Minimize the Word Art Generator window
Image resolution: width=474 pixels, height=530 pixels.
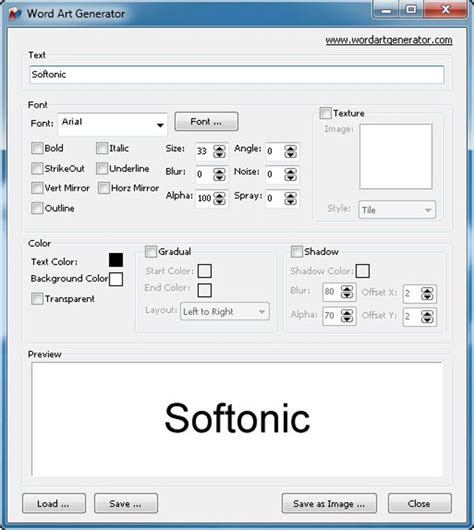click(386, 10)
